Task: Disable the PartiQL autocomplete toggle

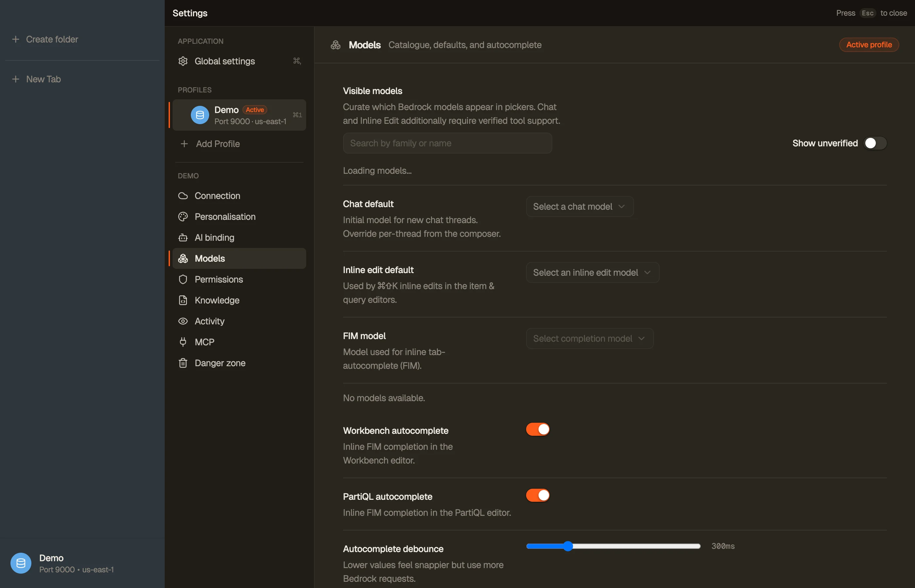Action: 538,495
